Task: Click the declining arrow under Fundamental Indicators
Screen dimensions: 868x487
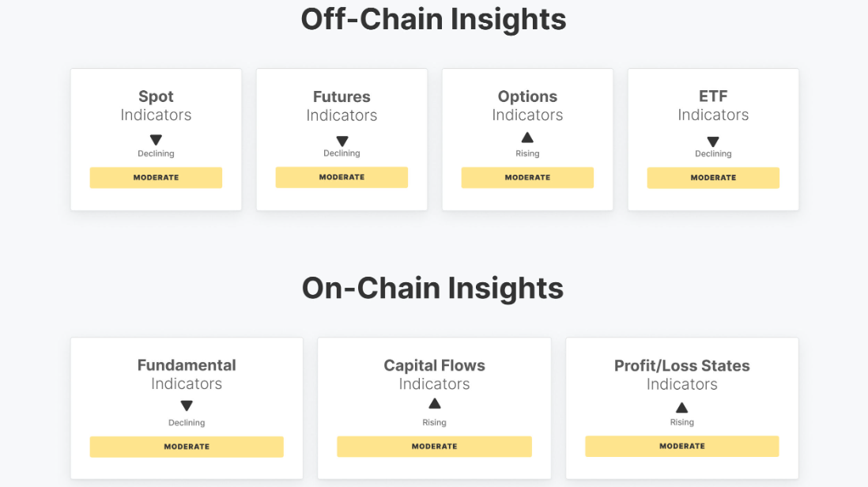Action: tap(187, 406)
